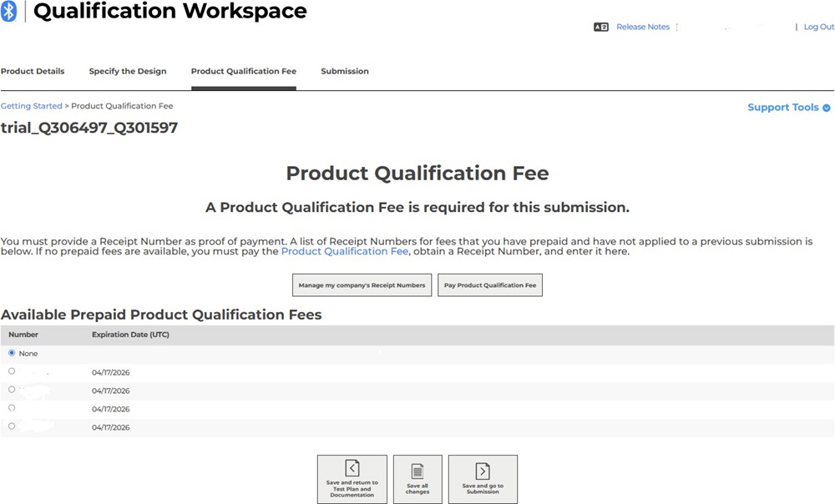835x504 pixels.
Task: Select the last 04/17/2026 receipt radio button
Action: pyautogui.click(x=12, y=426)
